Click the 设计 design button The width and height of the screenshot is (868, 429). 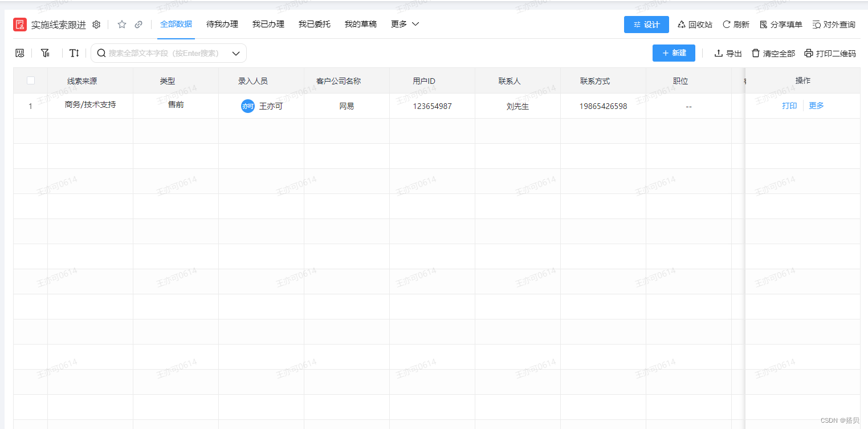(646, 25)
